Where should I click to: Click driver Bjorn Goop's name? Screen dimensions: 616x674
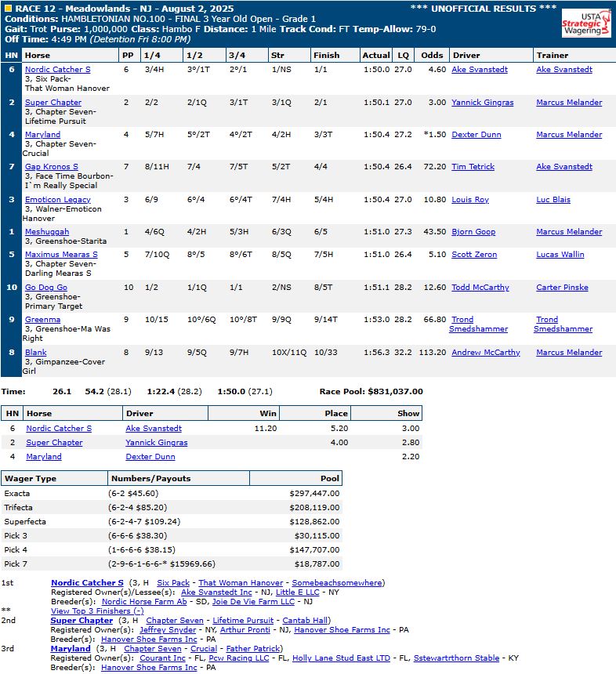tap(473, 232)
